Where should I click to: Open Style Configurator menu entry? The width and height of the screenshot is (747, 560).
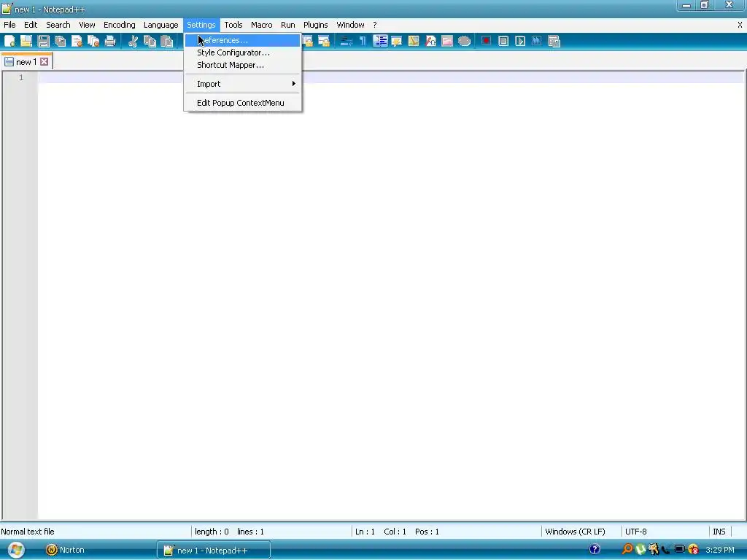pyautogui.click(x=242, y=52)
